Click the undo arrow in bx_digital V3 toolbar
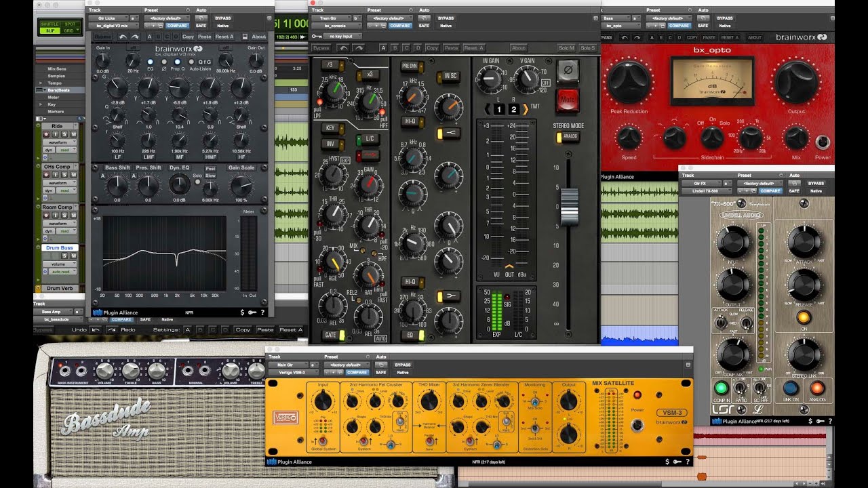868x488 pixels. click(123, 37)
